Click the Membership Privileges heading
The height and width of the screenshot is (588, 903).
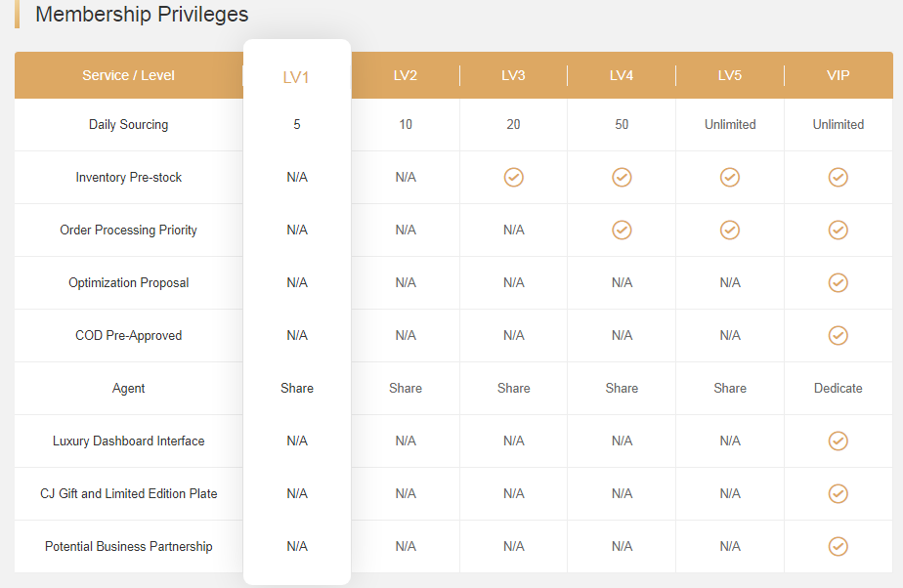[x=142, y=14]
